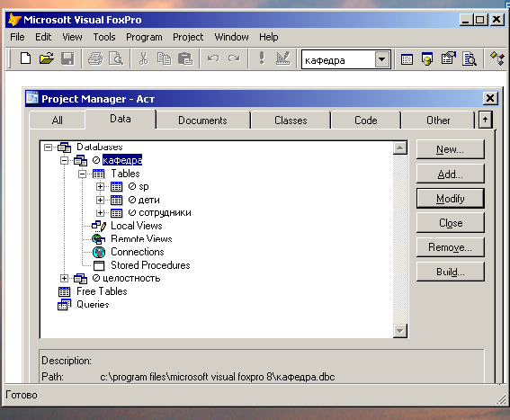Image resolution: width=510 pixels, height=420 pixels.
Task: Collapse the кафедра database node
Action: (65, 160)
